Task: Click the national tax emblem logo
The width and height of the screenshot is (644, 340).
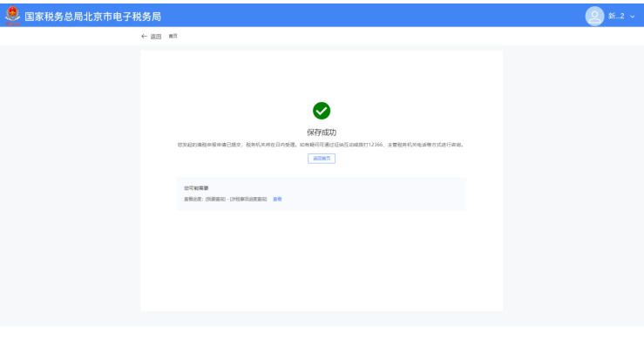Action: point(12,16)
